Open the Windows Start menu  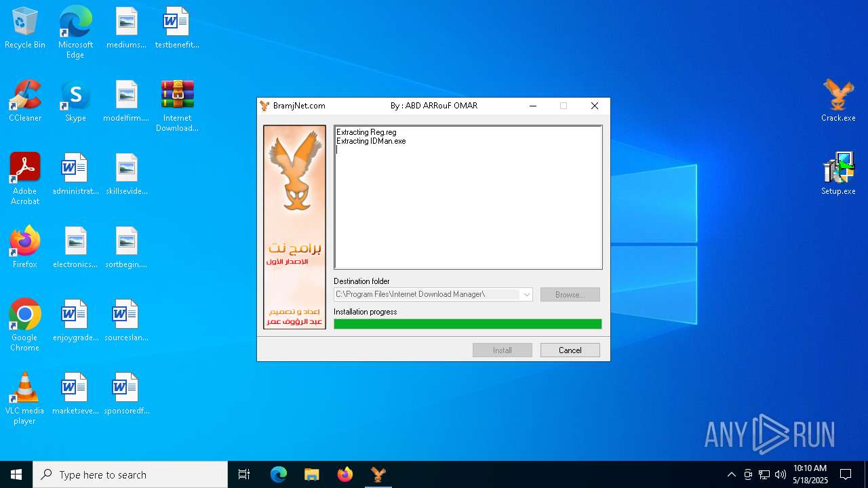[x=16, y=474]
